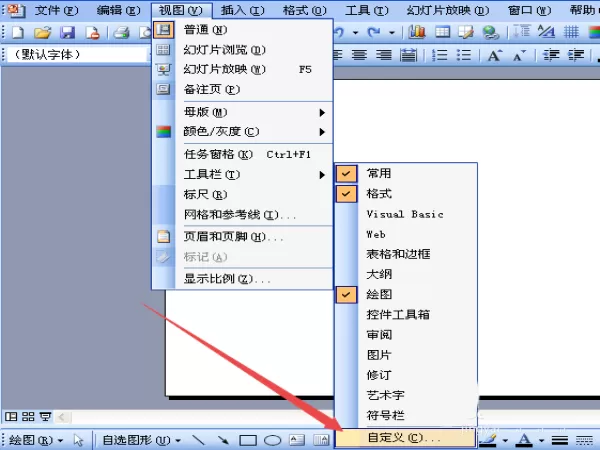
Task: Click the Select Objects pointer icon
Action: (78, 440)
